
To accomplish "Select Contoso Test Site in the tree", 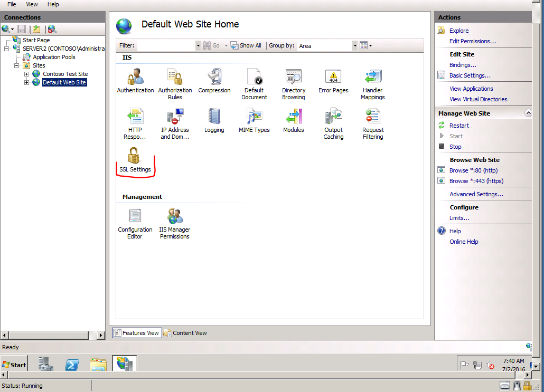I will 65,74.
